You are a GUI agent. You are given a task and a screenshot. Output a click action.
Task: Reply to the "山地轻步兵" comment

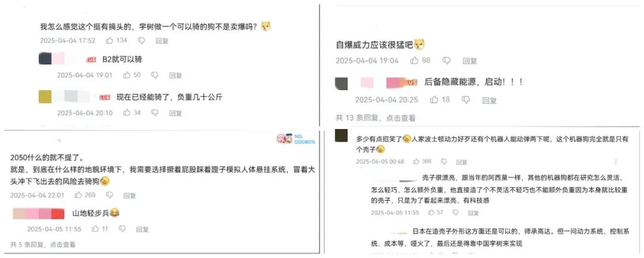[x=142, y=229]
